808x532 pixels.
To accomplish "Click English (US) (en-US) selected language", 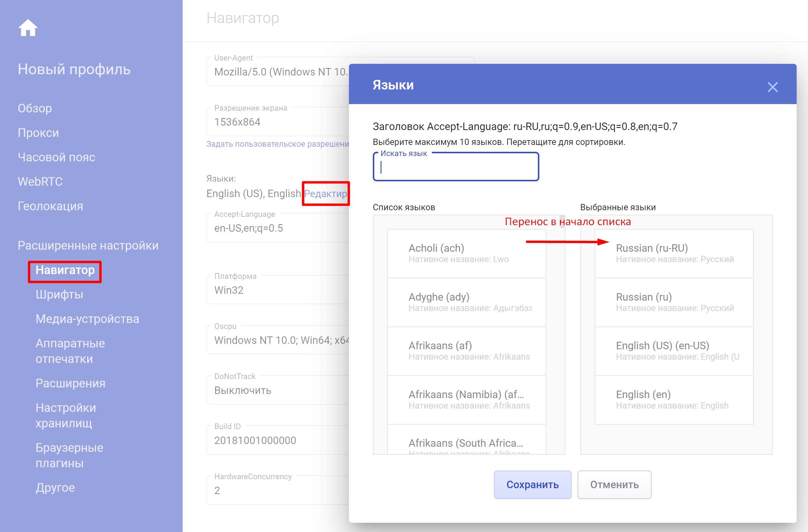I will pos(674,351).
